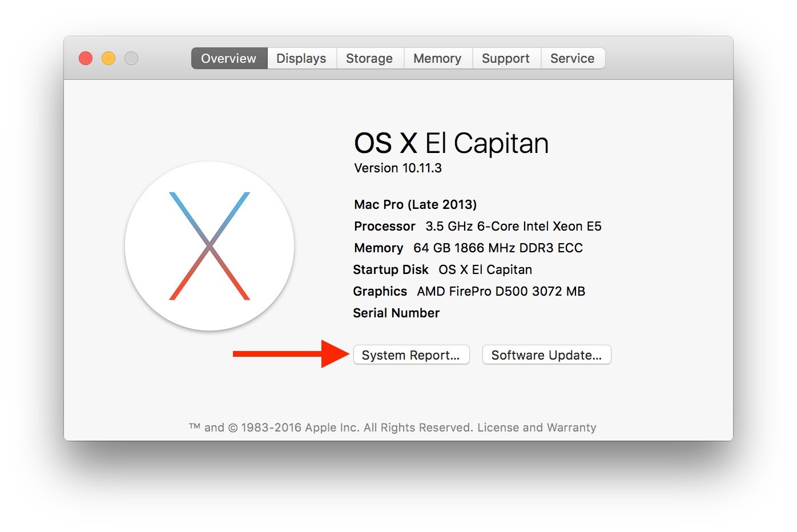The width and height of the screenshot is (797, 532).
Task: Switch to the Overview tab
Action: (x=229, y=58)
